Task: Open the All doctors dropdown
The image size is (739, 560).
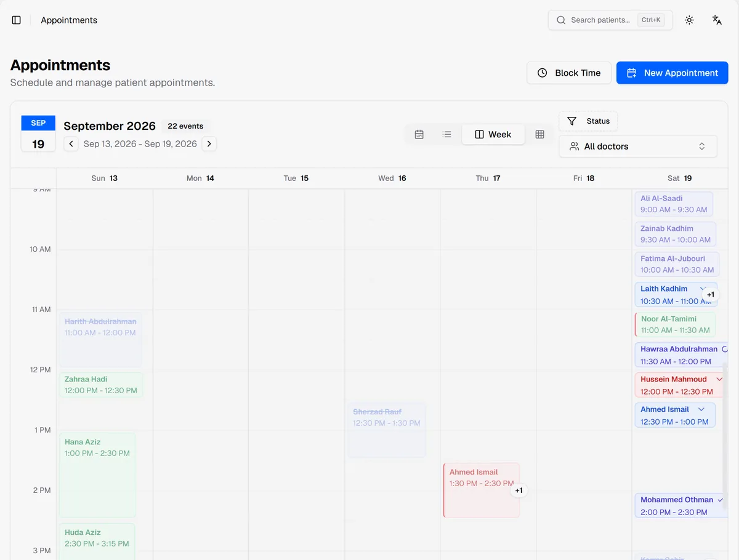Action: point(638,146)
